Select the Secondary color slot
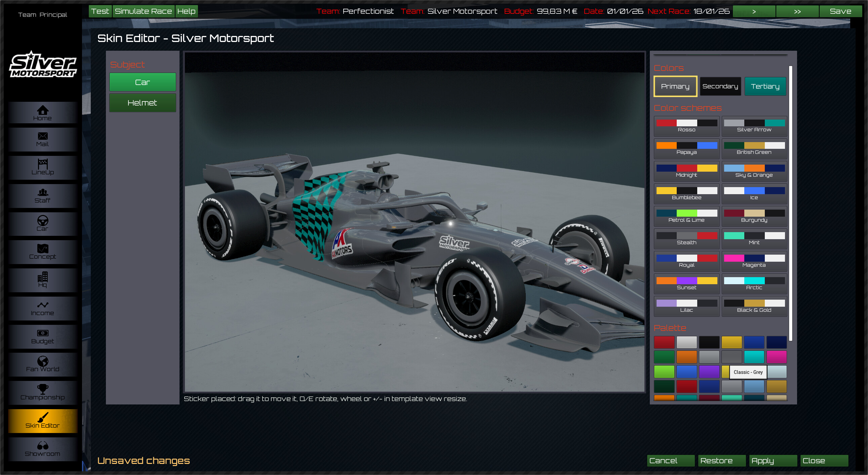The width and height of the screenshot is (868, 475). click(720, 86)
